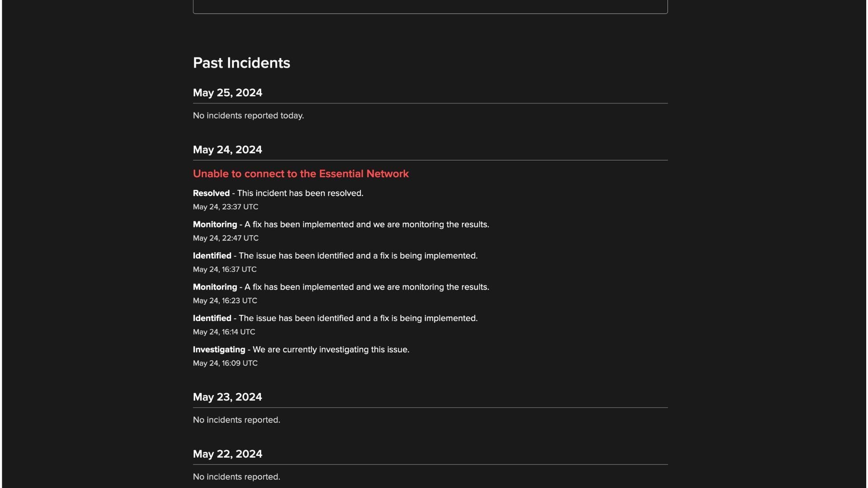868x488 pixels.
Task: Click the 23:37 UTC resolved timestamp
Action: coord(226,207)
